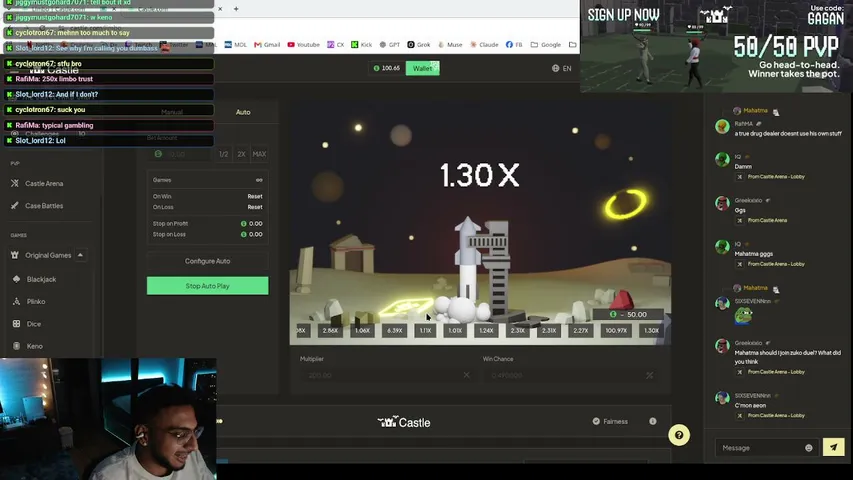Open the Claude bookmark
Screen dimensions: 853x480
(484, 45)
